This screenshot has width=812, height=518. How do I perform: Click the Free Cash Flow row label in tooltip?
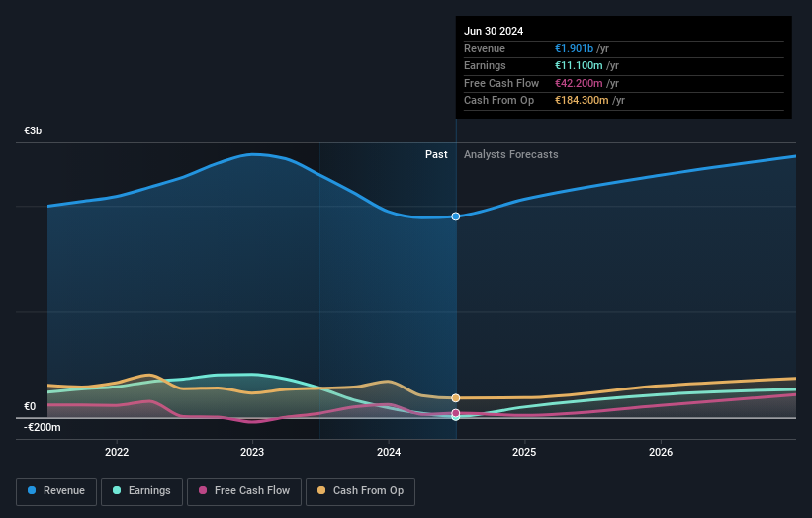tap(501, 83)
